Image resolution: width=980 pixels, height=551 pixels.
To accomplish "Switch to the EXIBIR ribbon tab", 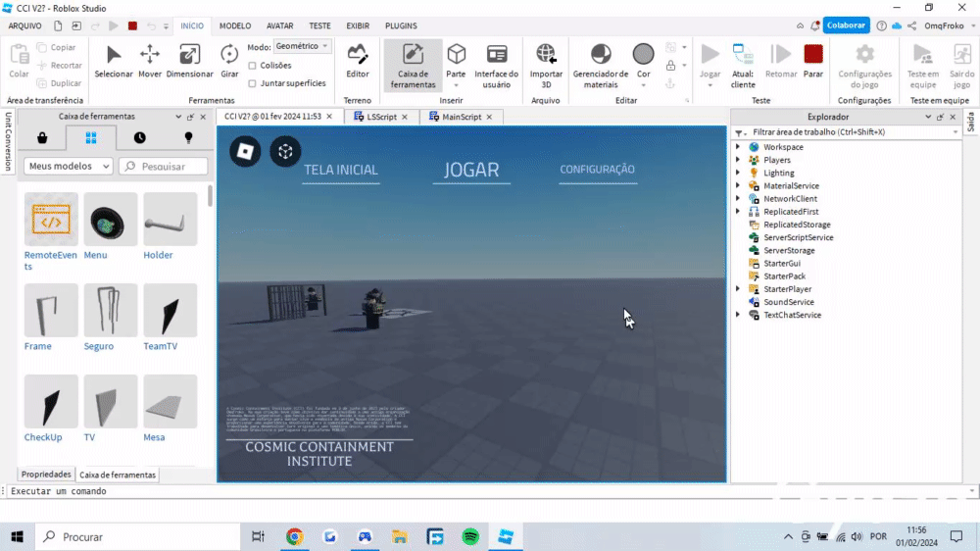I will 358,25.
